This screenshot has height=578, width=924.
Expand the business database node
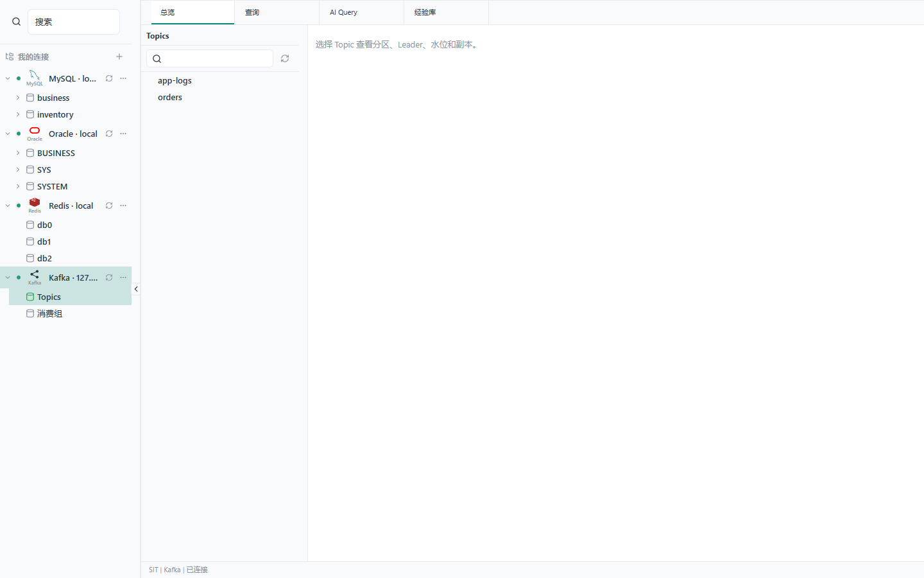point(18,98)
